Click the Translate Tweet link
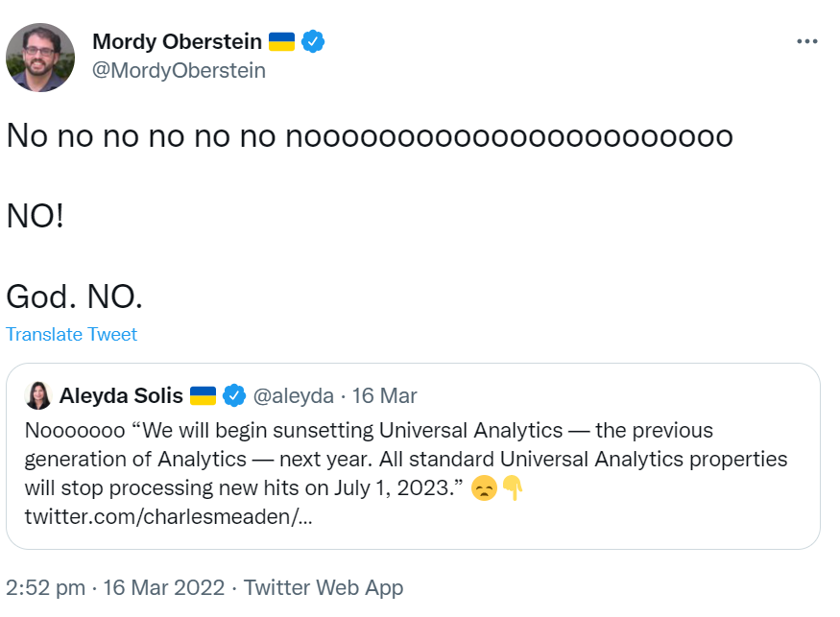Screen dimensions: 840x617 click(x=71, y=334)
